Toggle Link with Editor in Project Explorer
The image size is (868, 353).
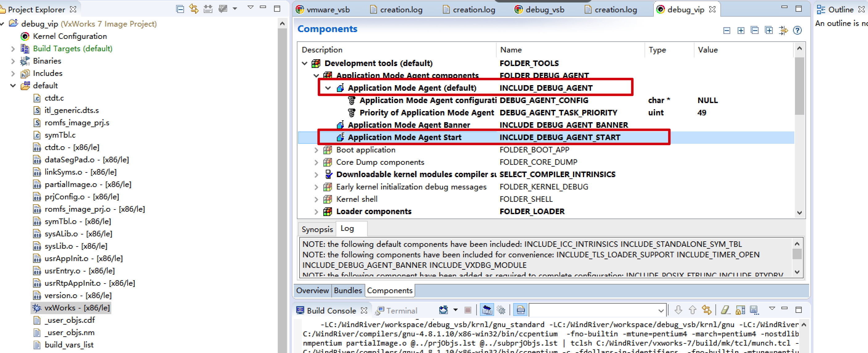[x=194, y=9]
